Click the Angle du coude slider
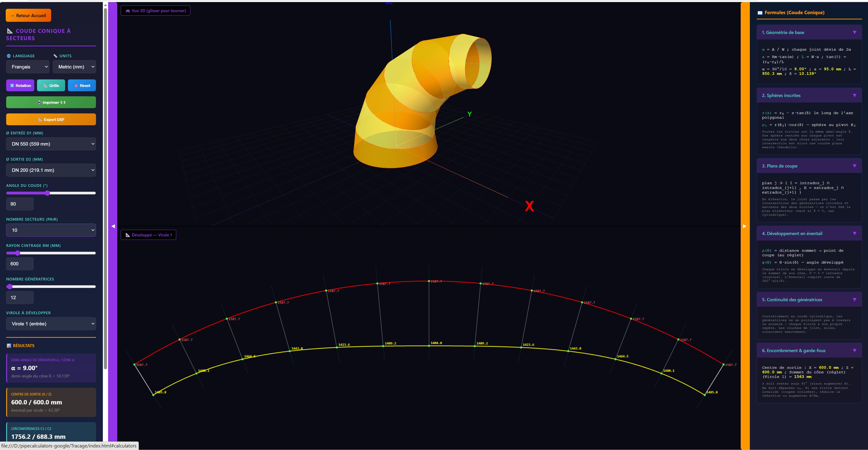The image size is (868, 450). coord(51,193)
